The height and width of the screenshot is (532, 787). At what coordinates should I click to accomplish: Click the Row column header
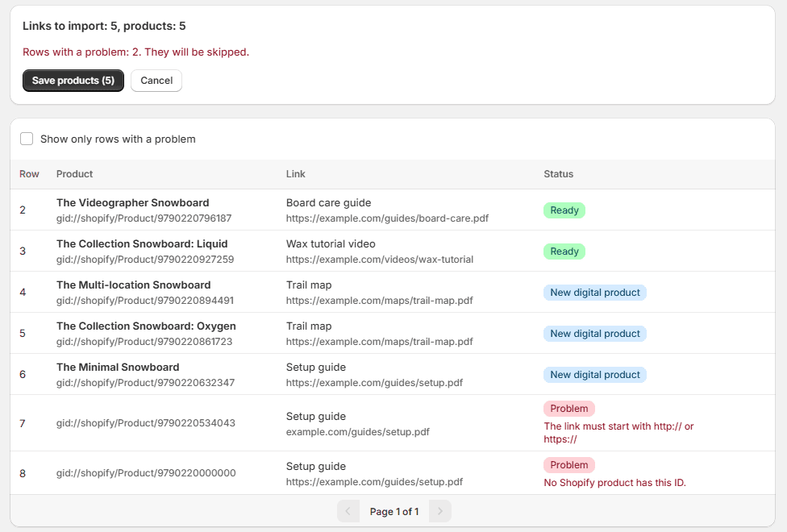[x=29, y=174]
